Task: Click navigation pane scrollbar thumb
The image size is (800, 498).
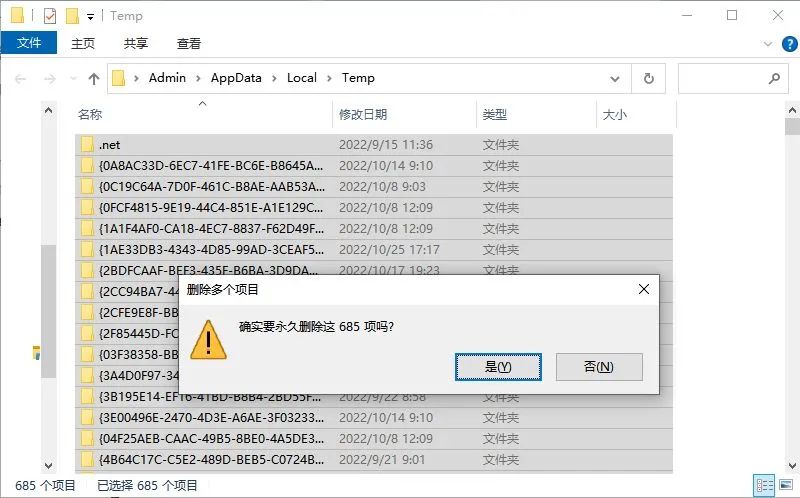Action: tap(48, 311)
